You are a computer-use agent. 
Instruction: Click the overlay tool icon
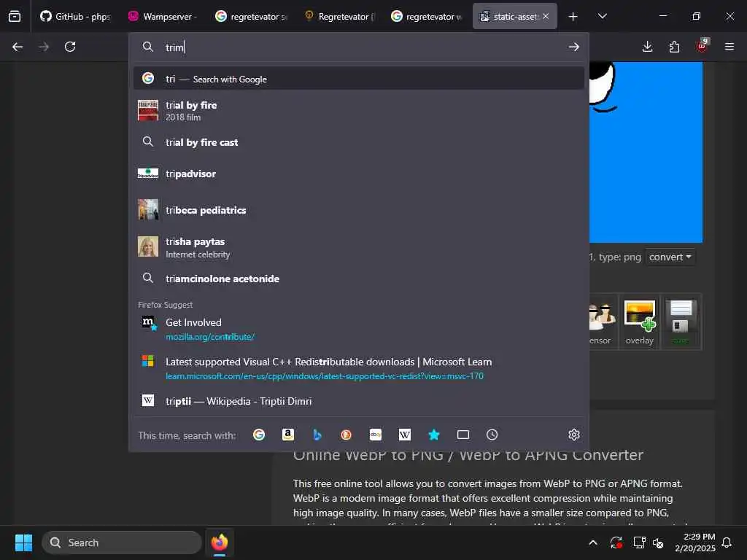click(639, 322)
